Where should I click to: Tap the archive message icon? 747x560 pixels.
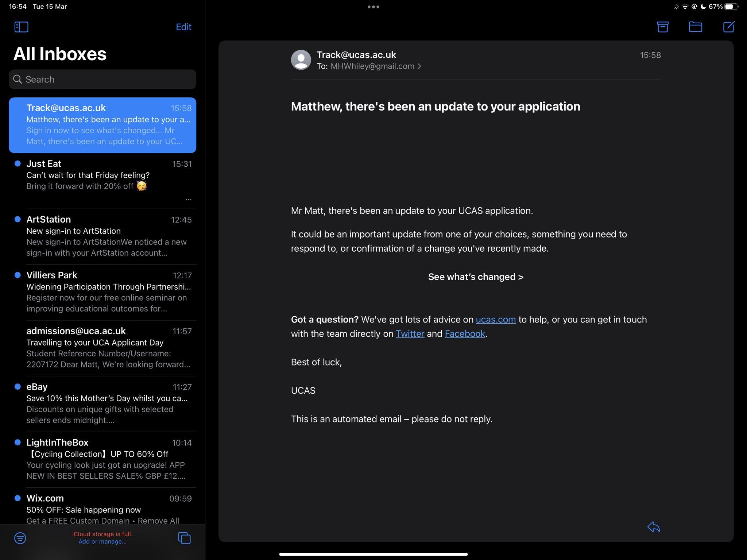[662, 27]
